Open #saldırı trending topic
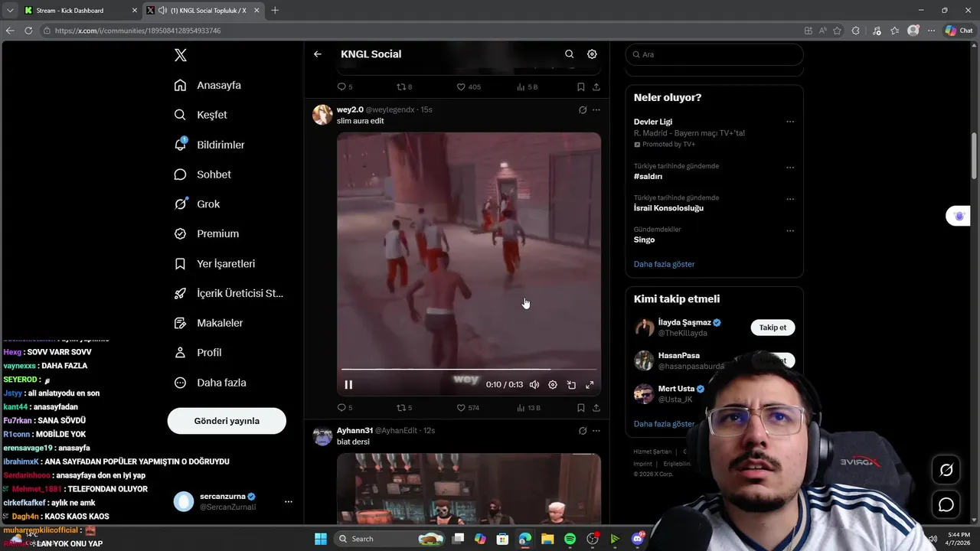 [x=648, y=177]
